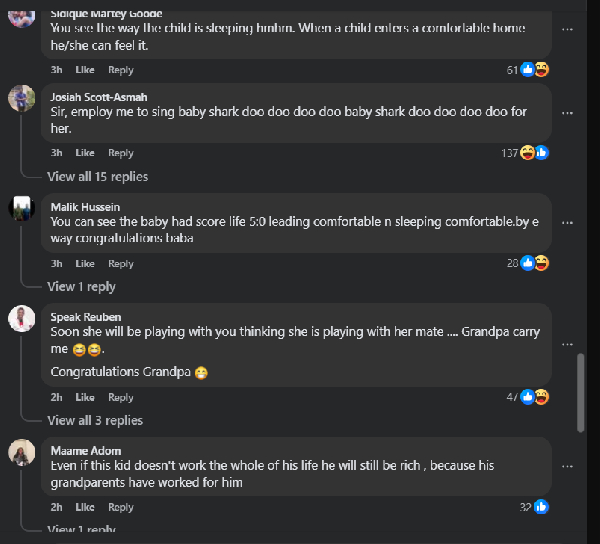Click Maame Adom's avatar
The image size is (600, 544).
click(22, 452)
